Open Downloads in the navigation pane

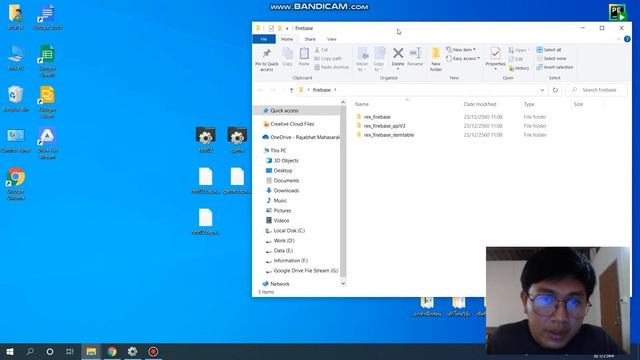[286, 190]
